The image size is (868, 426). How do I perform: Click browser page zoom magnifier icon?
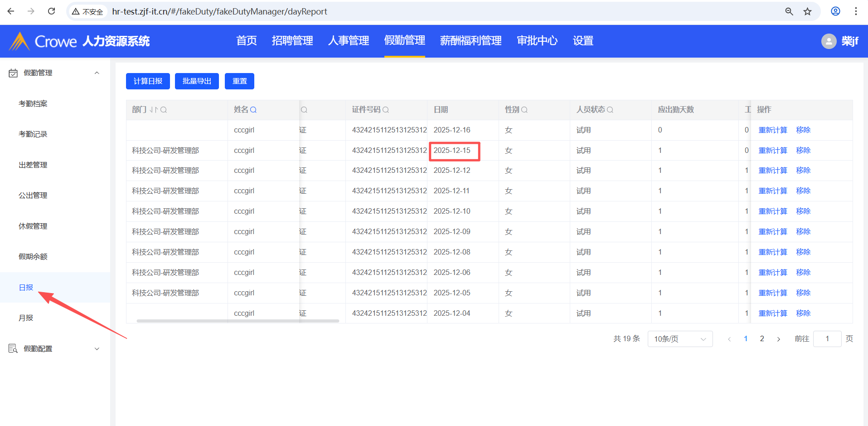[789, 11]
